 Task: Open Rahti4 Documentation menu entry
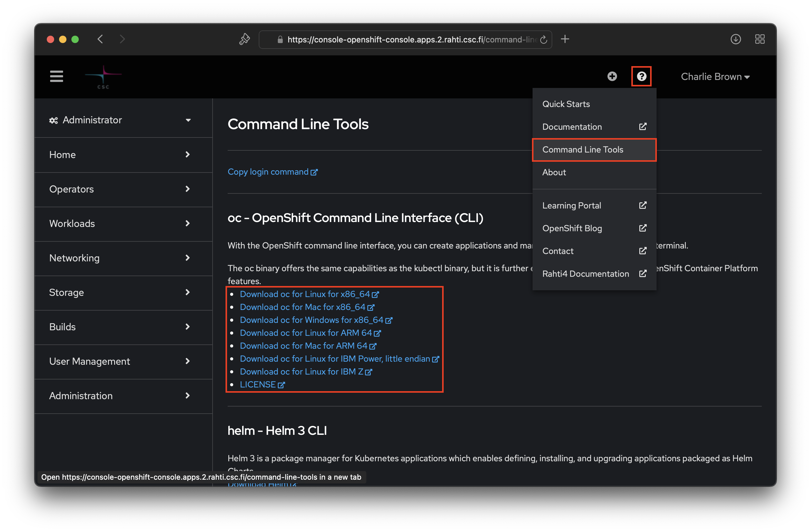[585, 274]
